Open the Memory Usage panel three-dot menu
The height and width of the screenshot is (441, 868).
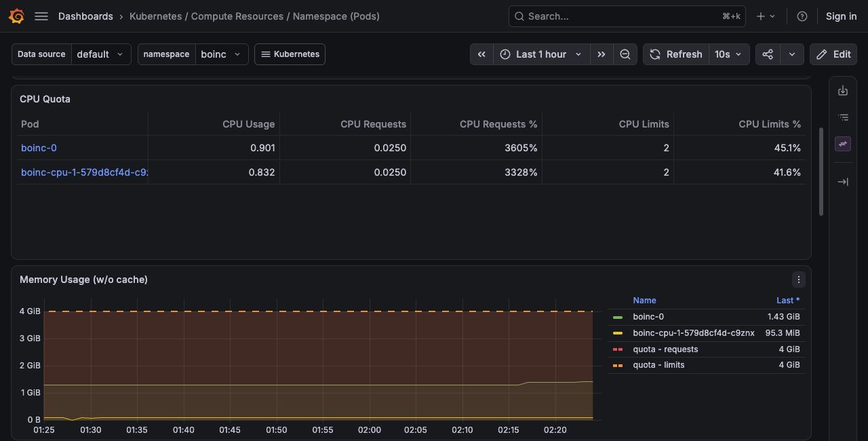click(798, 280)
